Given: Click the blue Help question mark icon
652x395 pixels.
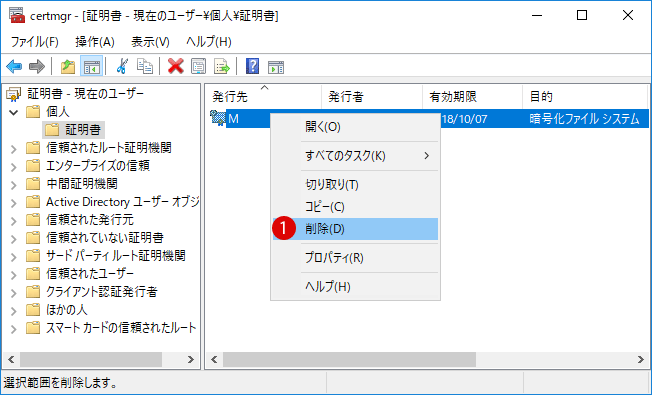Looking at the screenshot, I should [x=252, y=67].
